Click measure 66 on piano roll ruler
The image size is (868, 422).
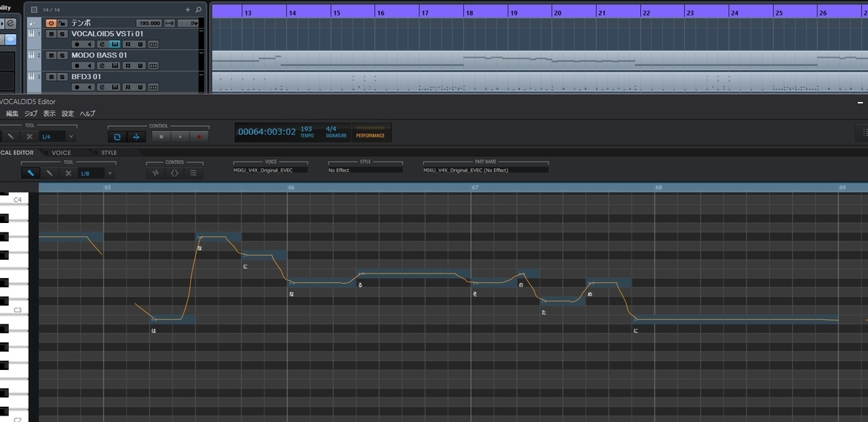coord(292,187)
